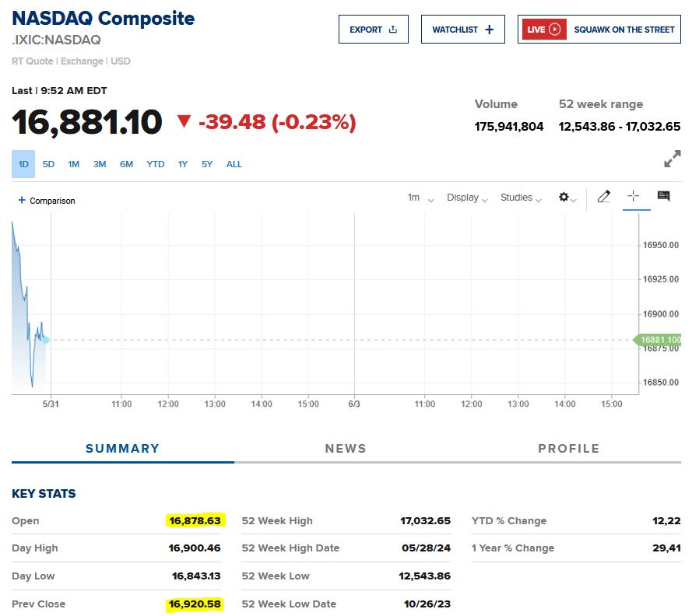Click the 52 Week High value 17,032.65
Screen dimensions: 692x616
pos(426,521)
